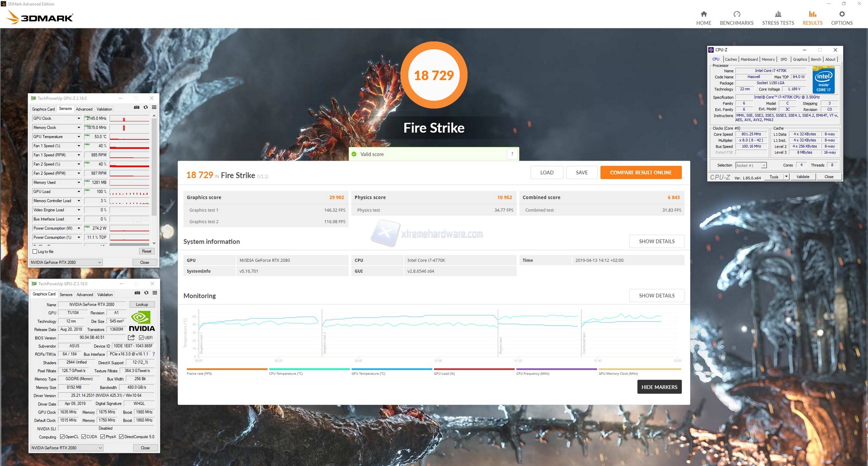The width and height of the screenshot is (868, 466).
Task: Toggle the UEFI checkbox
Action: (x=142, y=338)
